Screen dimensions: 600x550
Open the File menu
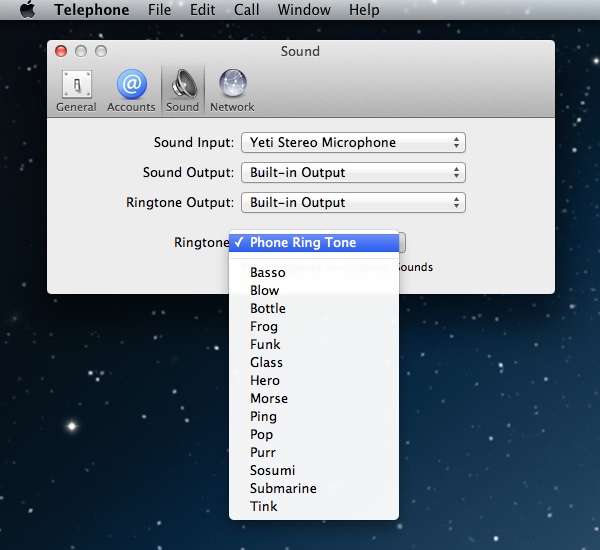click(x=159, y=10)
